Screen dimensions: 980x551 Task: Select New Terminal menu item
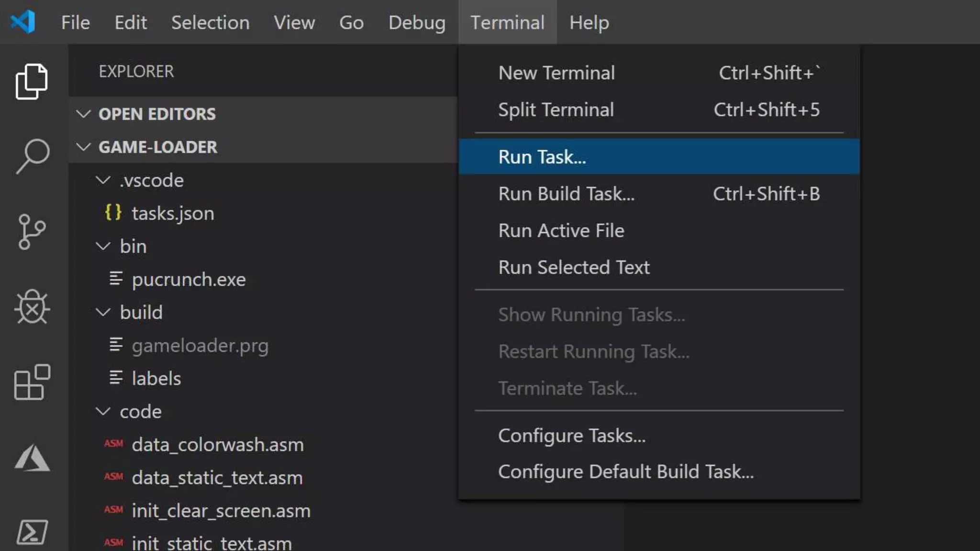click(556, 73)
